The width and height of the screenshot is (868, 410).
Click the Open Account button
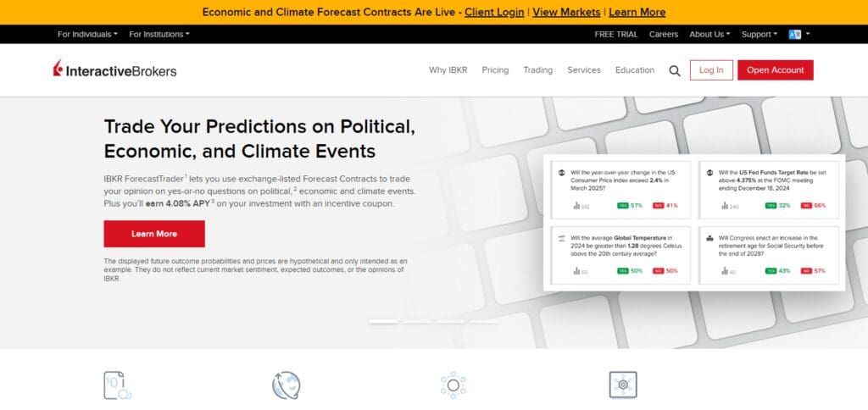click(775, 70)
